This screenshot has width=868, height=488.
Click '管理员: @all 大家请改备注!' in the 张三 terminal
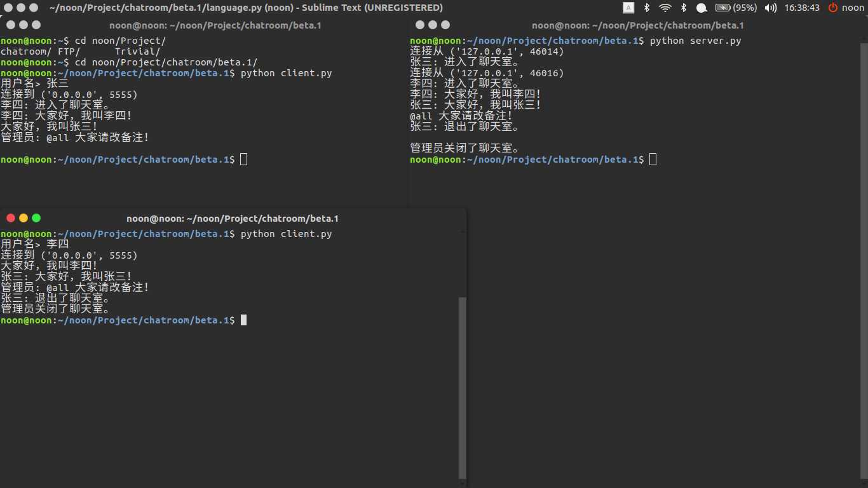pos(75,138)
